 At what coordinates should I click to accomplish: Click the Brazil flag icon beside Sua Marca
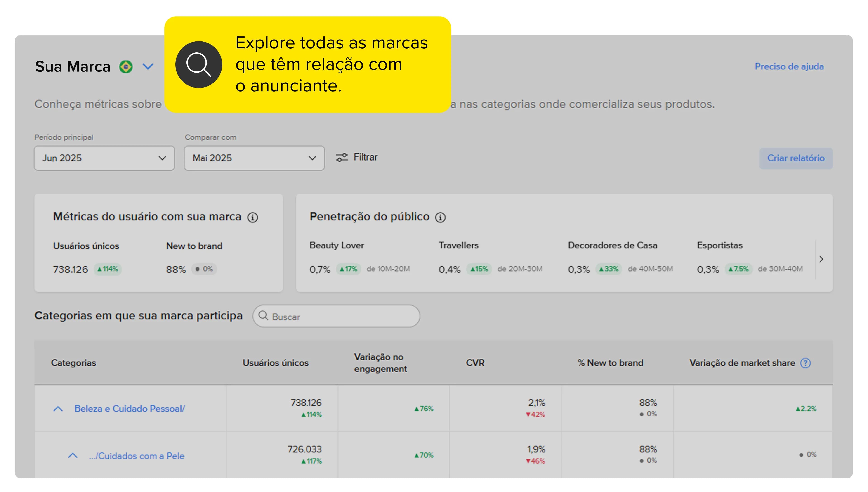(x=126, y=66)
